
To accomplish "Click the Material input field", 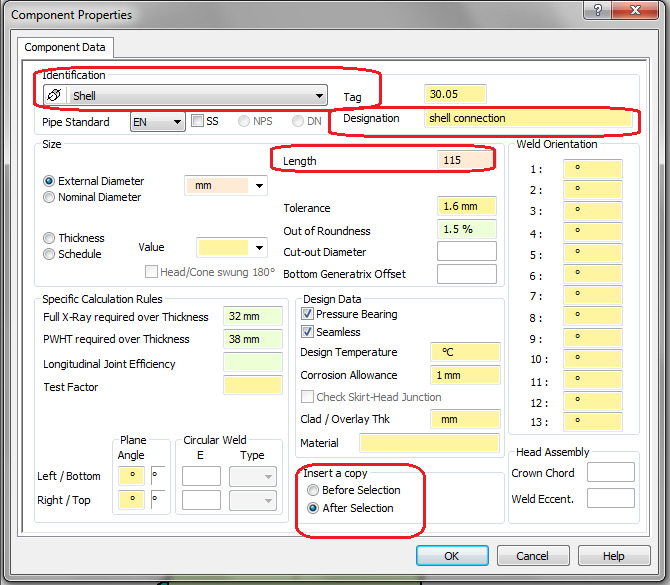I will (x=429, y=443).
